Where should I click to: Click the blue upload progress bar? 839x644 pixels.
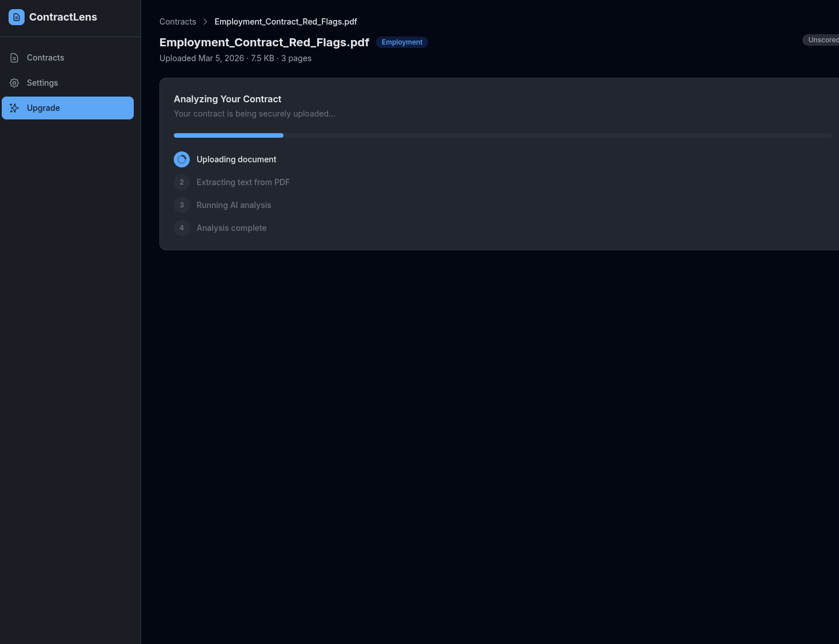pos(229,135)
